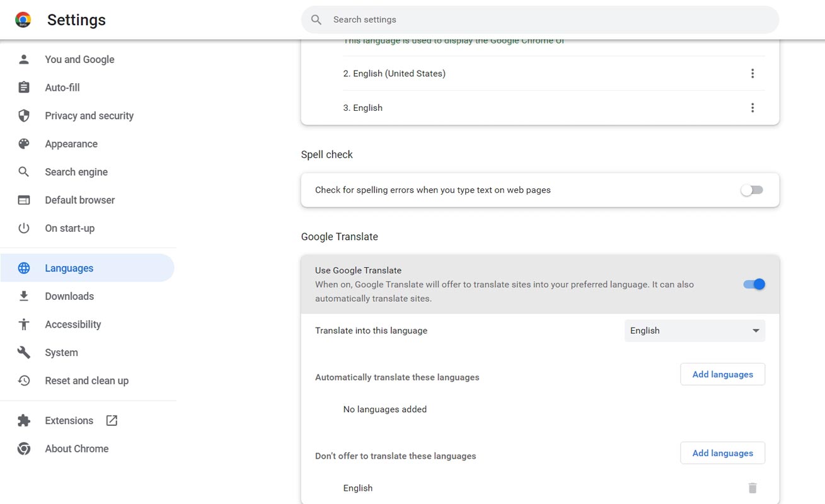Click the external link icon beside Extensions
Viewport: 825px width, 504px height.
112,420
